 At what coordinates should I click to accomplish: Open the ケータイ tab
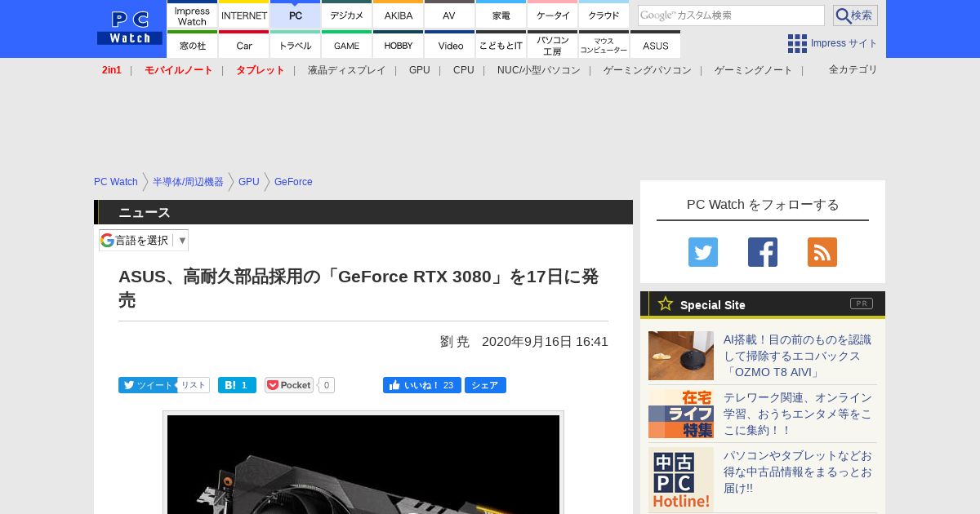552,15
